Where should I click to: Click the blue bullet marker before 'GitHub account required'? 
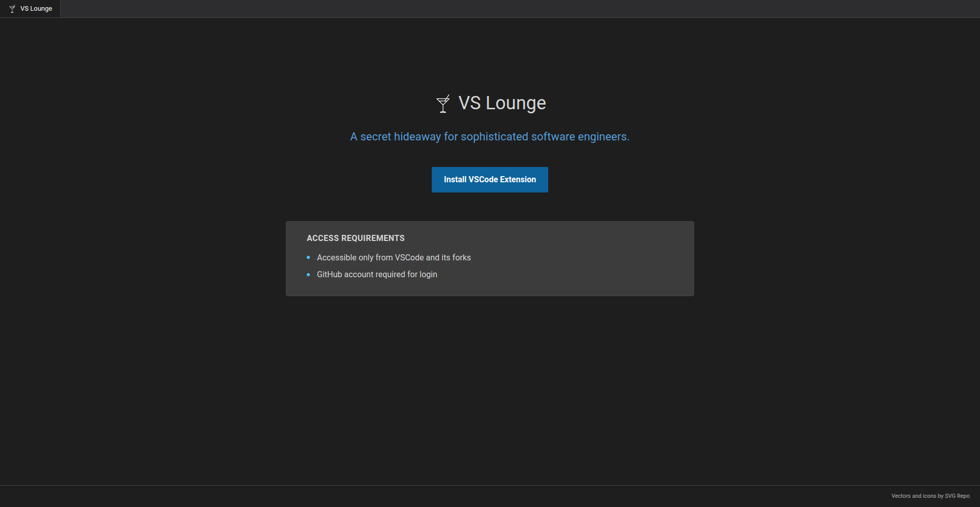pyautogui.click(x=308, y=275)
